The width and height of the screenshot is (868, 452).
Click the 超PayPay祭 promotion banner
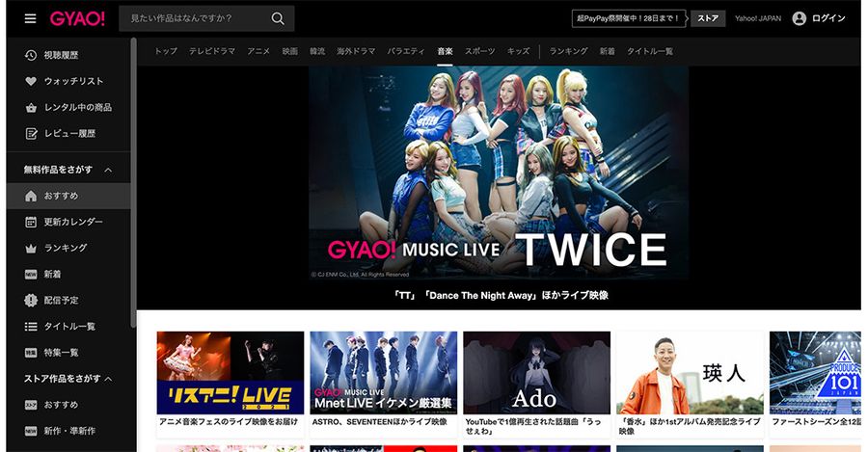[x=628, y=18]
